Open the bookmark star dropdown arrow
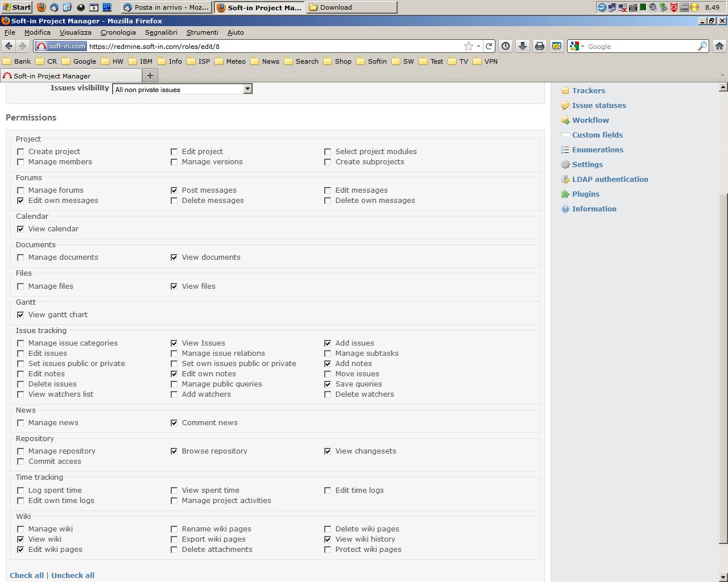This screenshot has width=728, height=582. pos(478,46)
